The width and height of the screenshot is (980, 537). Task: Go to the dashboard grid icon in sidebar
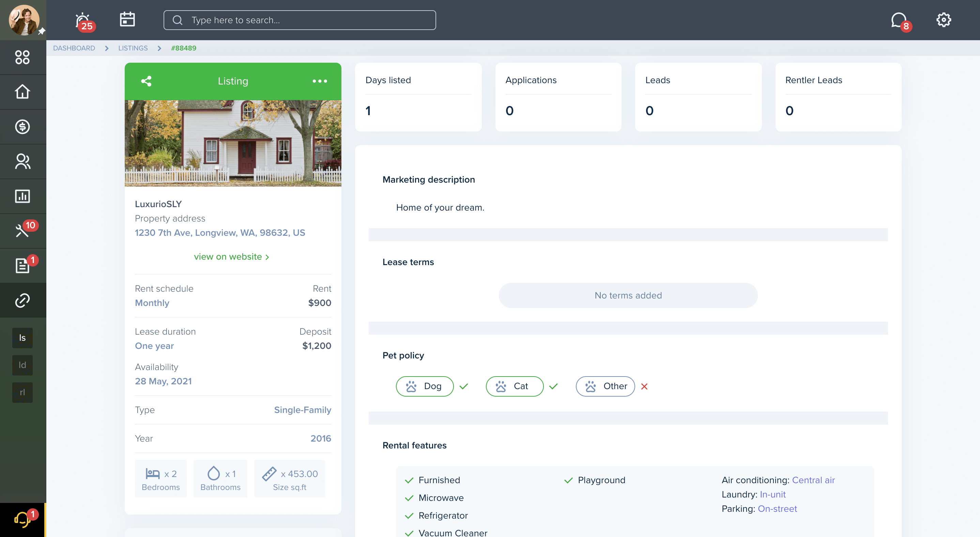22,58
